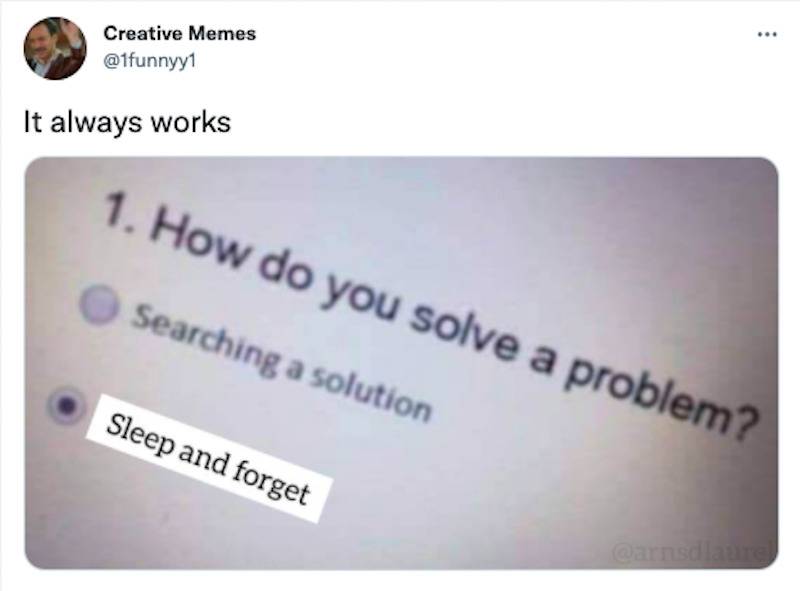The height and width of the screenshot is (591, 800).
Task: Visit the @1funnyy1 handle profile
Action: point(150,61)
